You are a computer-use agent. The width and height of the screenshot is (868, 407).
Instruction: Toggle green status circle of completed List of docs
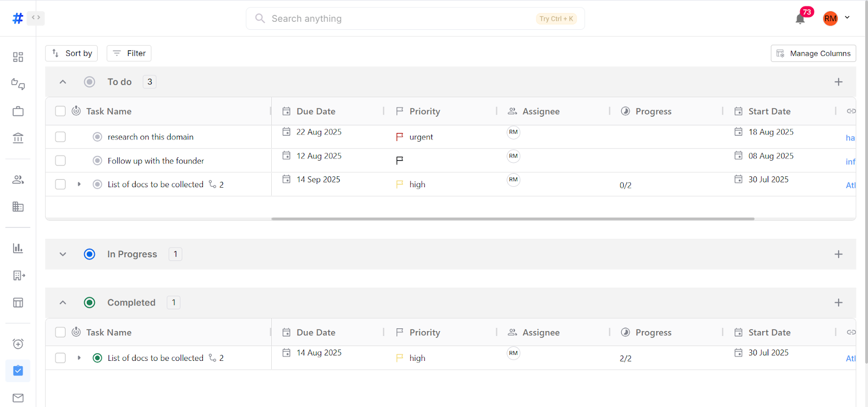coord(97,358)
